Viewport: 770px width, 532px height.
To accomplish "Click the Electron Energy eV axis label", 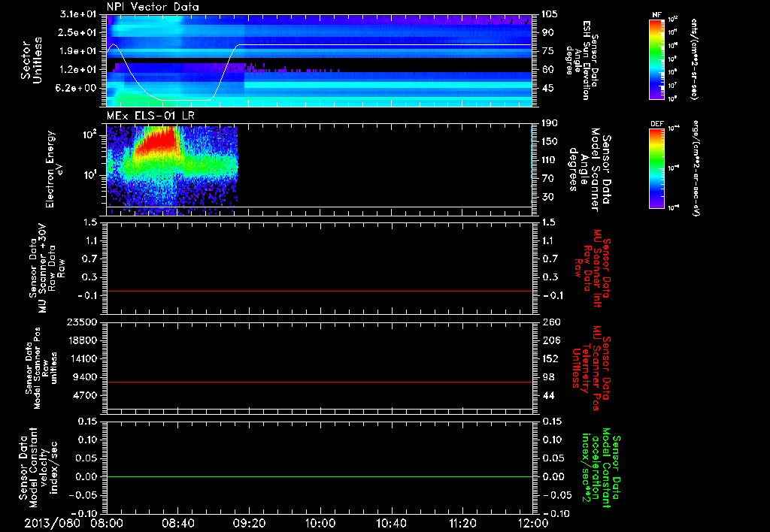I will [56, 169].
